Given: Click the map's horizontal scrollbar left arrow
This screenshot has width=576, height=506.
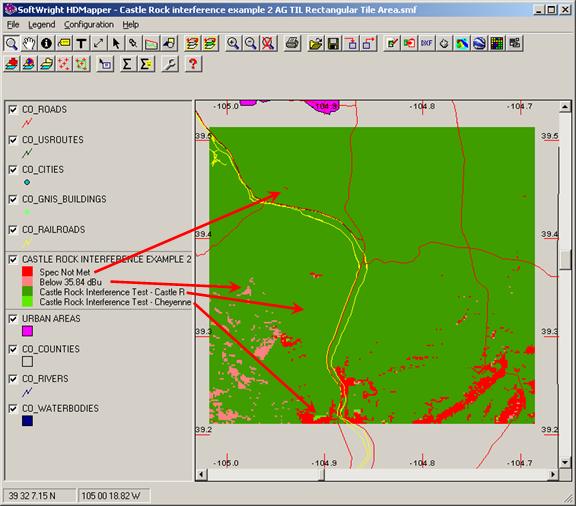Looking at the screenshot, I should coord(201,475).
